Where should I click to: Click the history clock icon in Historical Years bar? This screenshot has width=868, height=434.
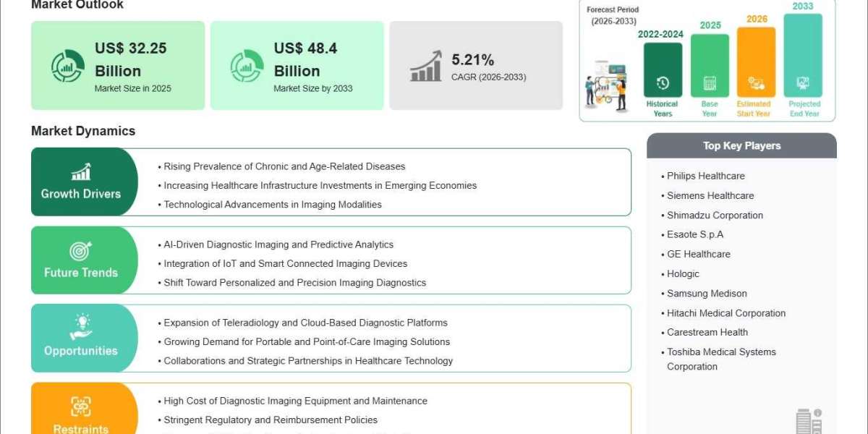663,83
